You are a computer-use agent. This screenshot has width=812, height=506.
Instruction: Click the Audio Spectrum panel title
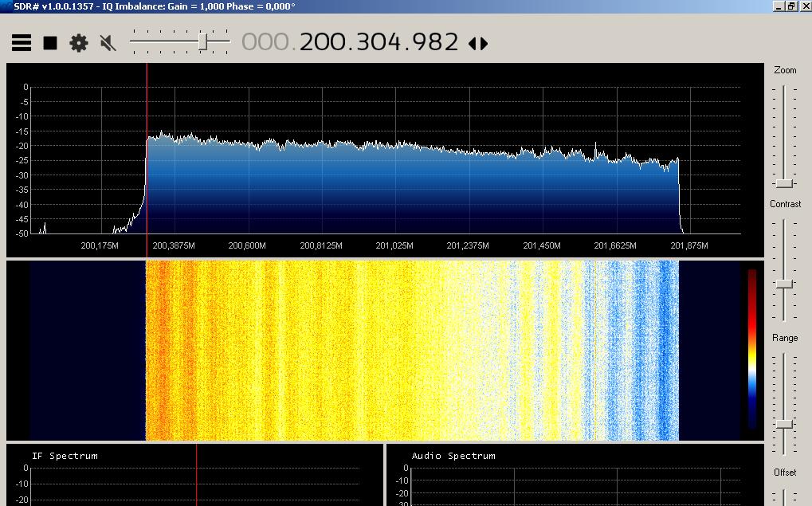coord(453,456)
